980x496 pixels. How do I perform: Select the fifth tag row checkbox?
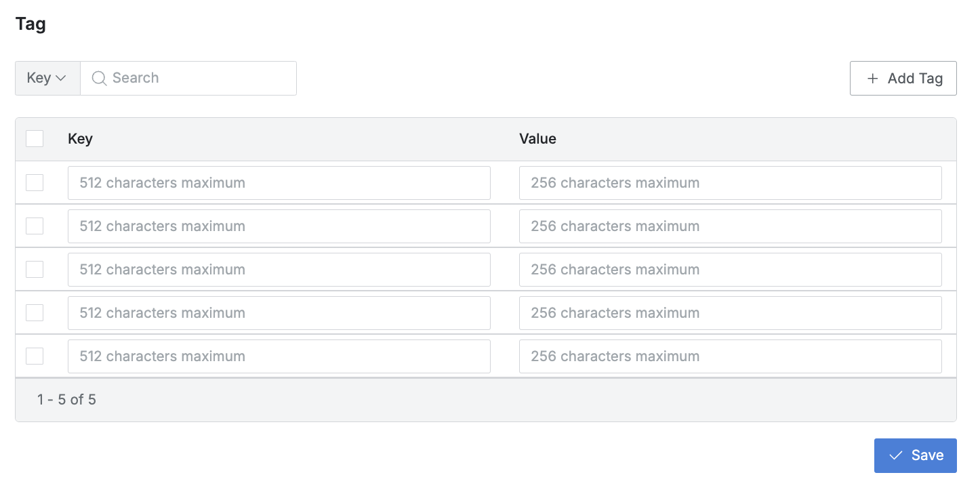(35, 356)
